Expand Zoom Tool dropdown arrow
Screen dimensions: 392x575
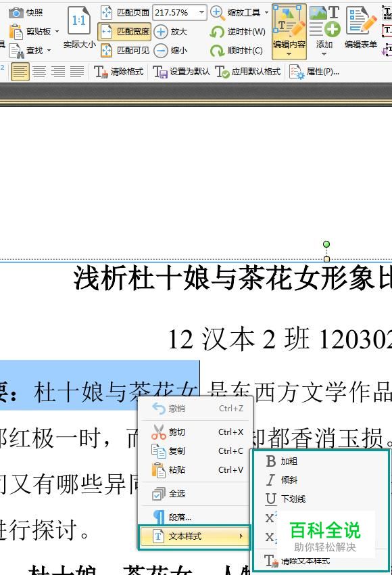[266, 13]
